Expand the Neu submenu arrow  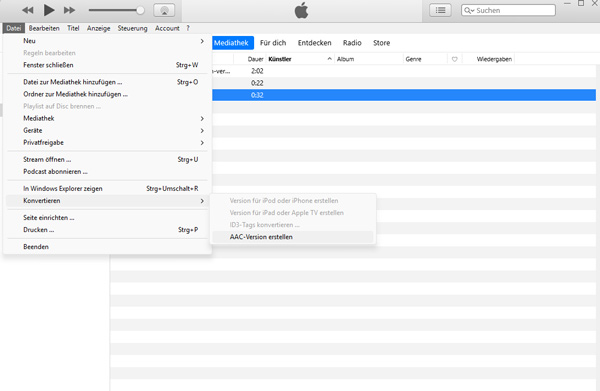[202, 41]
